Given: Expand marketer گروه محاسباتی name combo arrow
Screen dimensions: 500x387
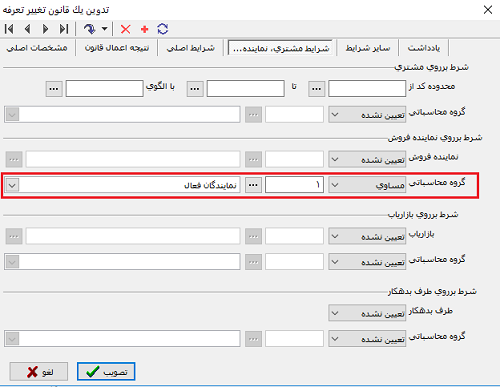Looking at the screenshot, I should [x=12, y=262].
